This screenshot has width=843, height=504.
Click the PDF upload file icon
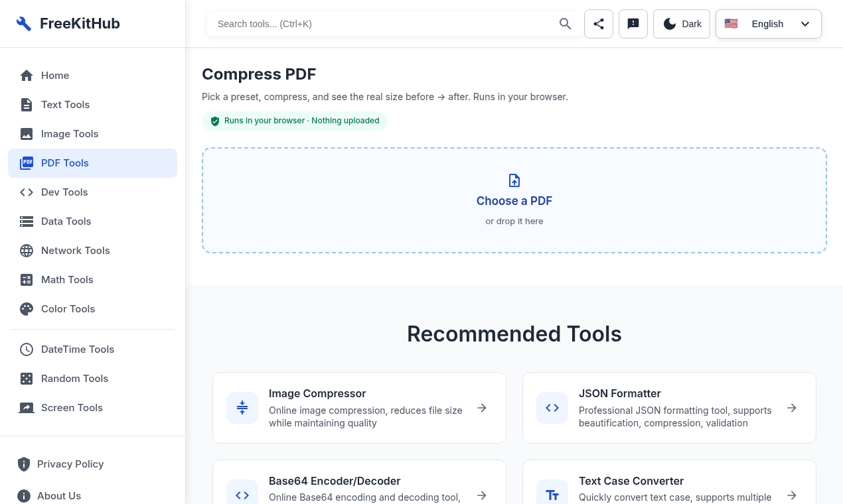click(x=514, y=180)
